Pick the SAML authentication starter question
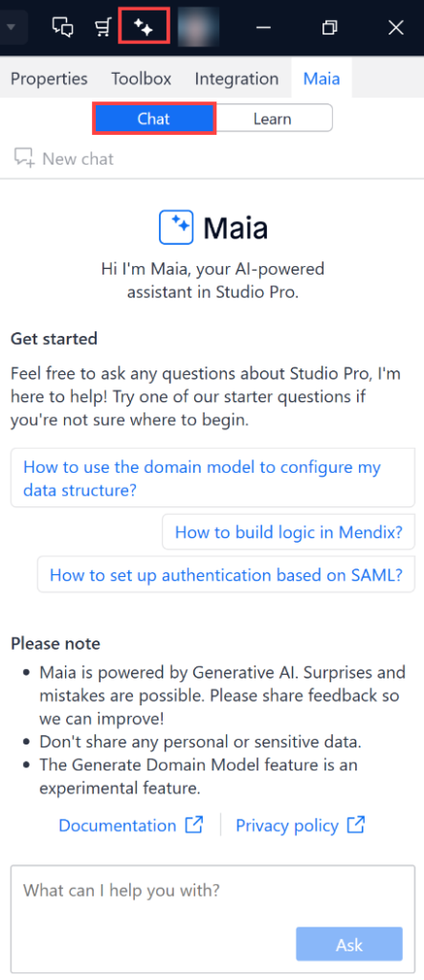Viewport: 424px width, 980px height. click(226, 574)
